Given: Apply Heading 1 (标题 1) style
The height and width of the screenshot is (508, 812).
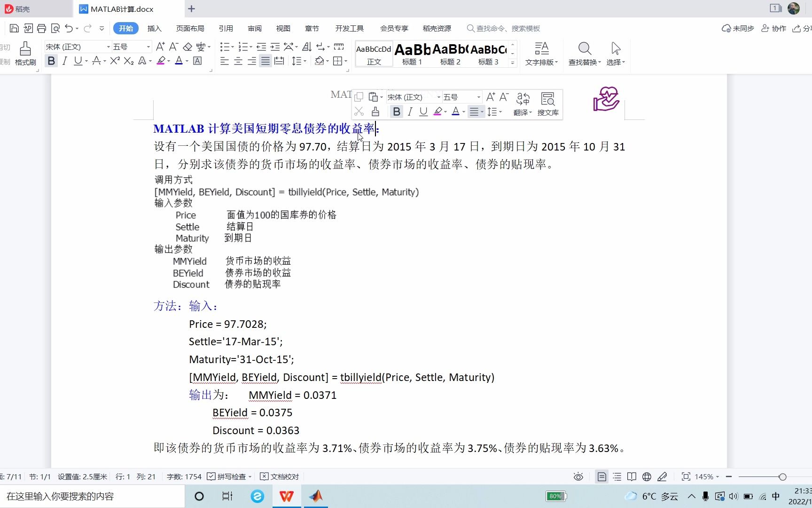Looking at the screenshot, I should (412, 54).
